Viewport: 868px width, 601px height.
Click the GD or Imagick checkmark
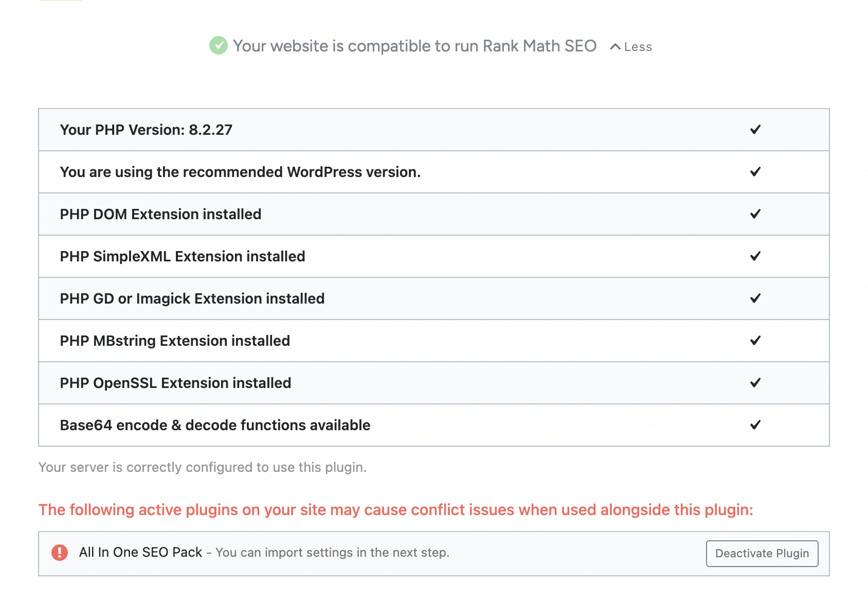(755, 298)
